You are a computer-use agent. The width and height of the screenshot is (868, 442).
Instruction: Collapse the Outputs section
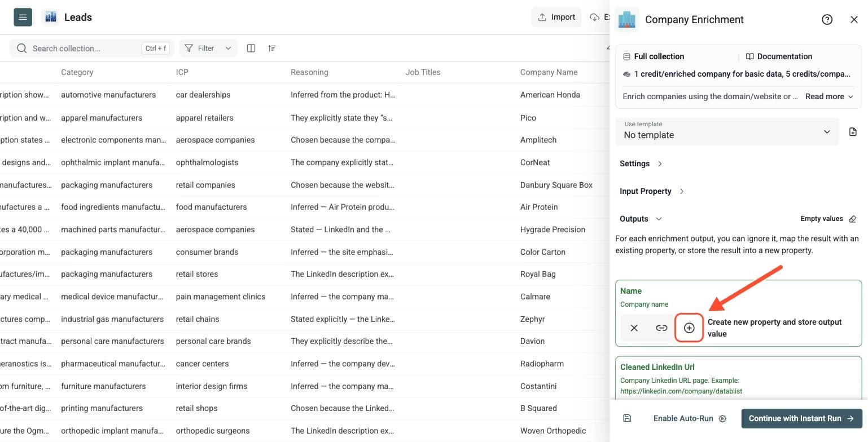click(641, 219)
